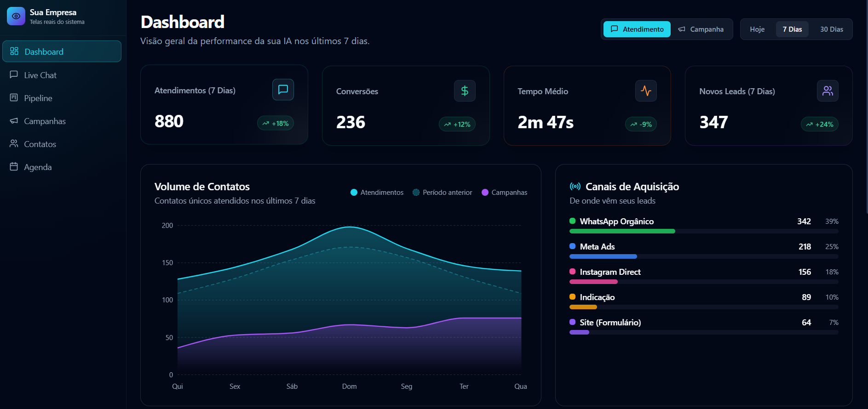This screenshot has width=868, height=409.
Task: Open Campanhas in the sidebar
Action: click(x=62, y=121)
